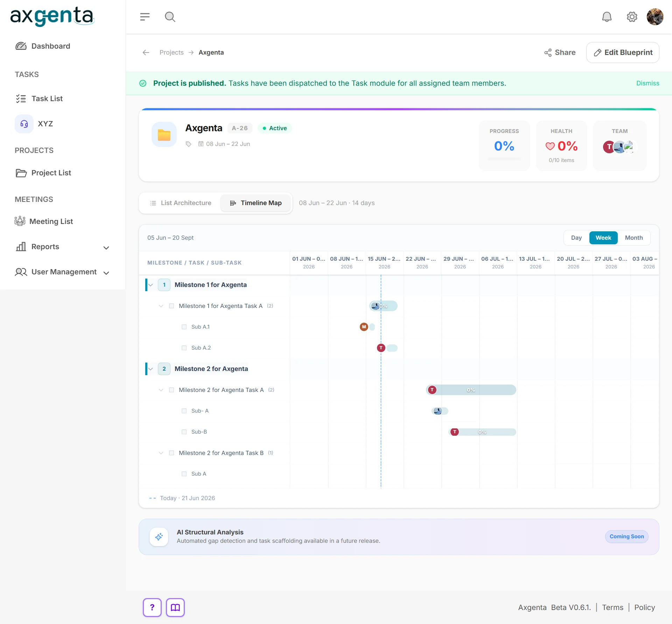Tick Milestone 2 for Axgenta Task B checkbox
The image size is (672, 624).
click(171, 453)
